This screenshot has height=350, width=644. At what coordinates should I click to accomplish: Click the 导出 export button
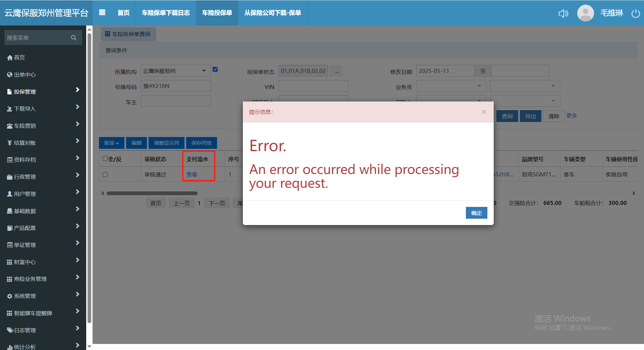[530, 116]
